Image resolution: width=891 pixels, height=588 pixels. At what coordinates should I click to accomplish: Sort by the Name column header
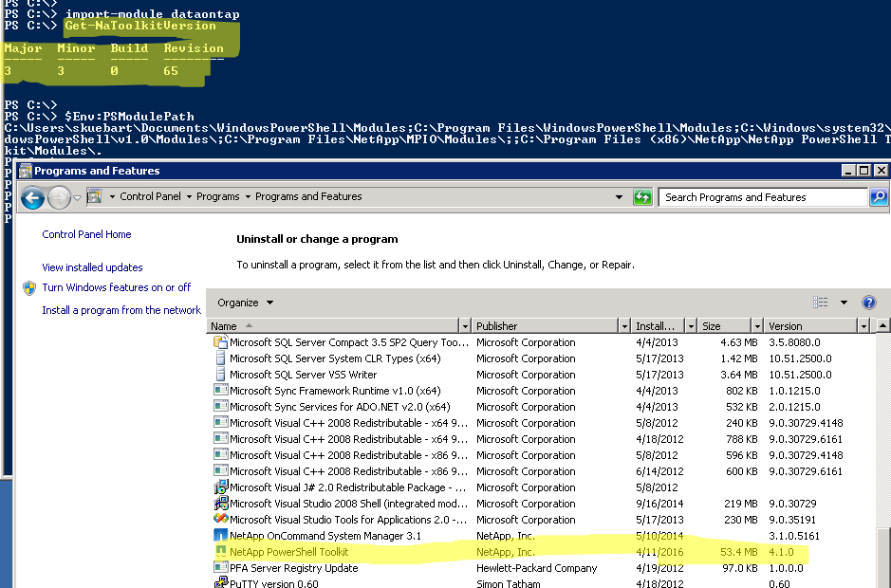333,326
